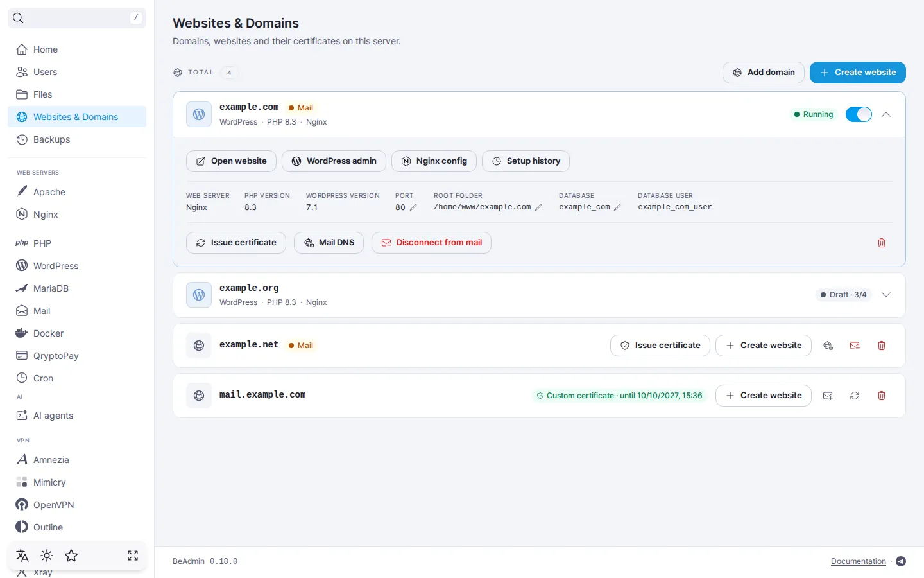Delete example.net using the trash icon

pos(882,346)
